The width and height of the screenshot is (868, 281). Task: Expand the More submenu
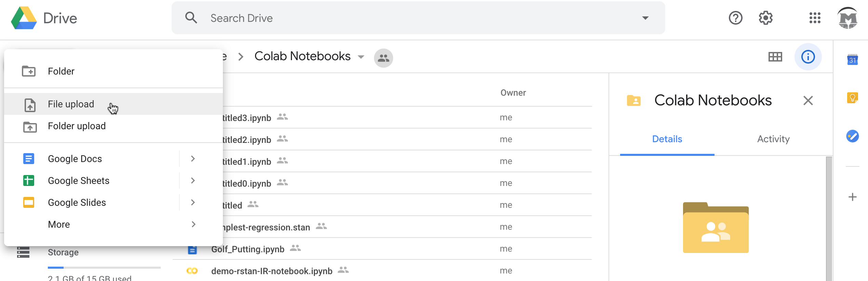tap(193, 224)
